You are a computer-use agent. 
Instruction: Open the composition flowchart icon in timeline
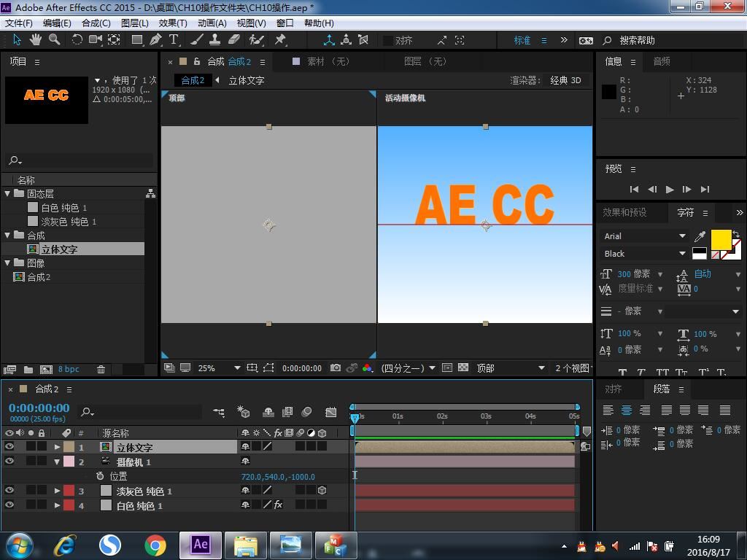(219, 412)
